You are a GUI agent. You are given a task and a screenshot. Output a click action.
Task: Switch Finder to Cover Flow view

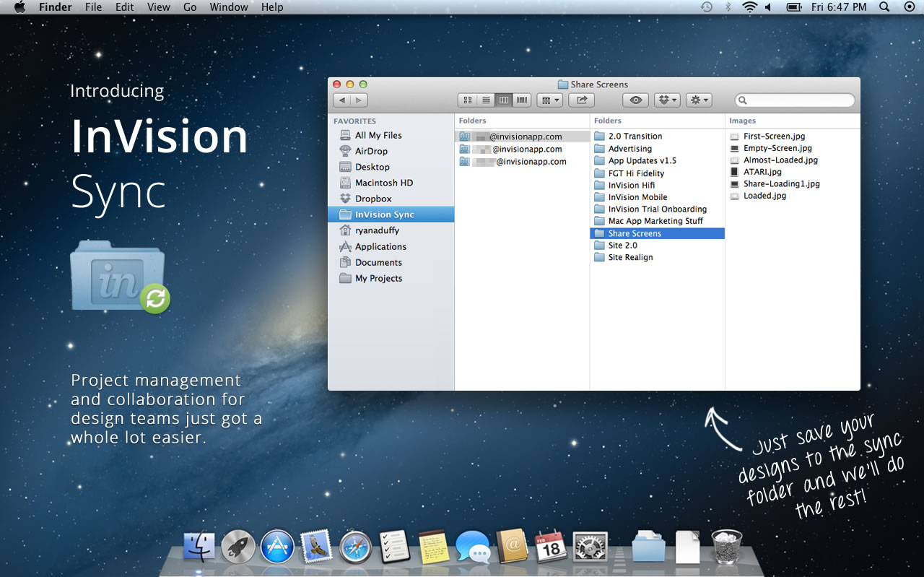pos(522,100)
